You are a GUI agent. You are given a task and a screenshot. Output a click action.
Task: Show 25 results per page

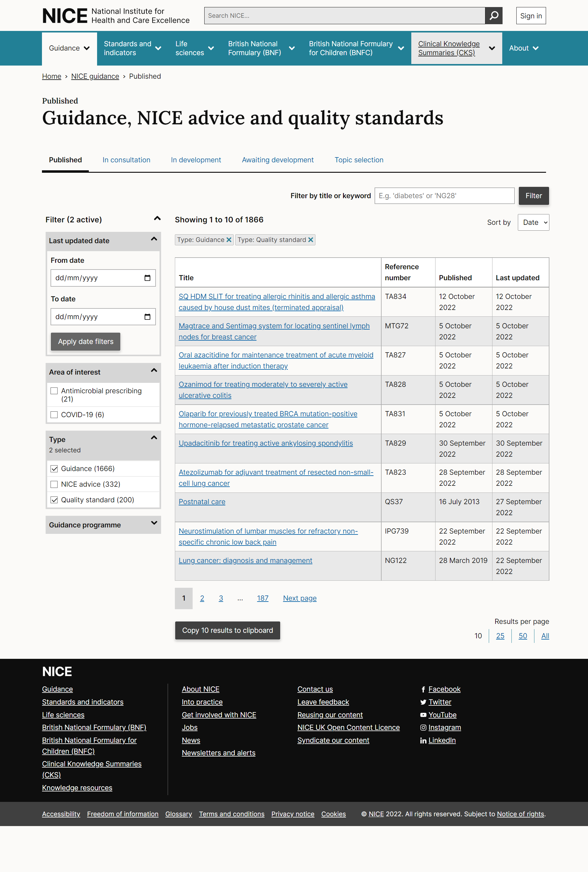500,636
